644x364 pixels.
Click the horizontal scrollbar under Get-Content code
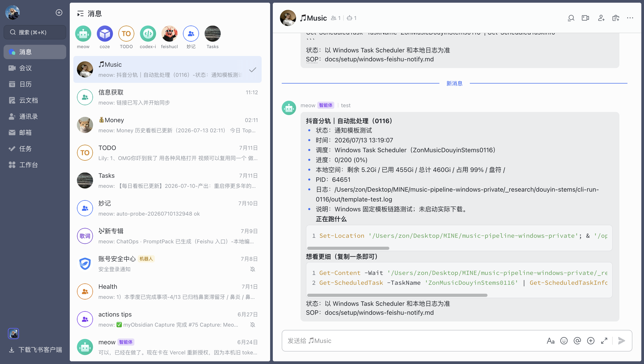(x=397, y=295)
